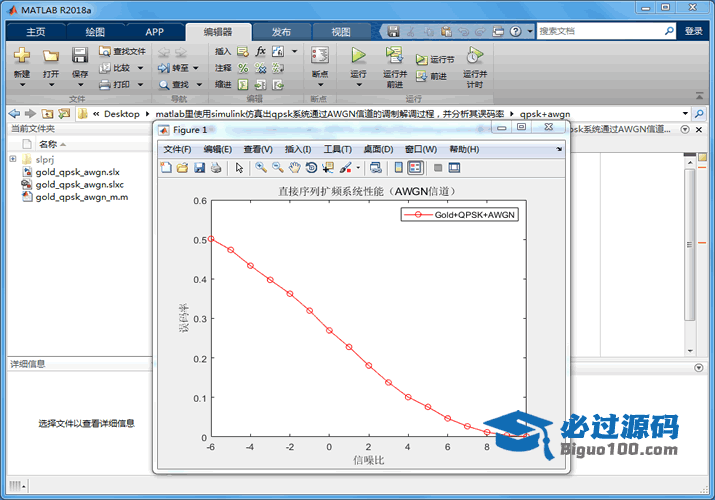Select file gold_qpsk_awgn.slxc
The width and height of the screenshot is (715, 500).
(79, 185)
